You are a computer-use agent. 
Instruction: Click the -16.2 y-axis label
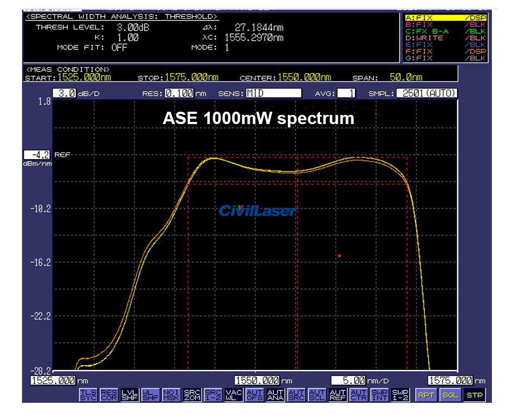click(x=41, y=263)
